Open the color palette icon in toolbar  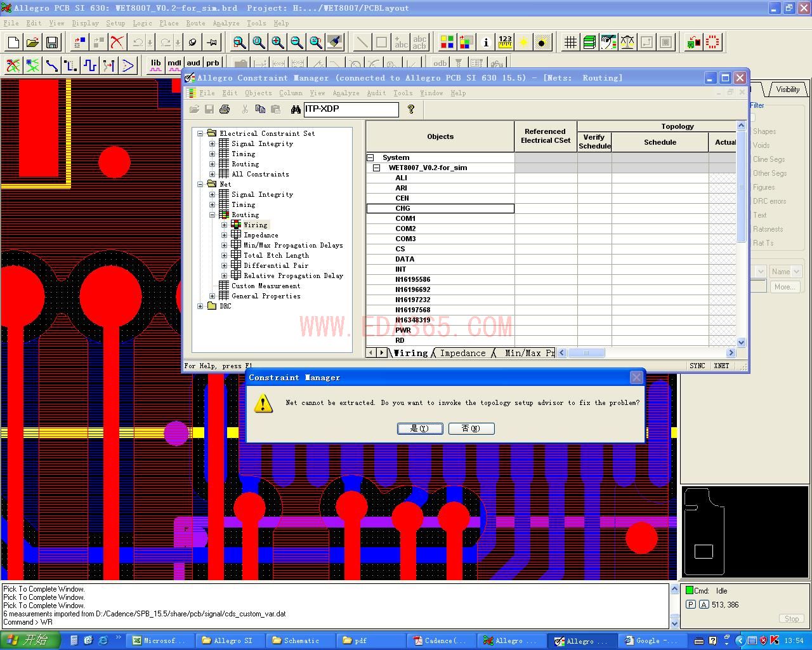[447, 43]
